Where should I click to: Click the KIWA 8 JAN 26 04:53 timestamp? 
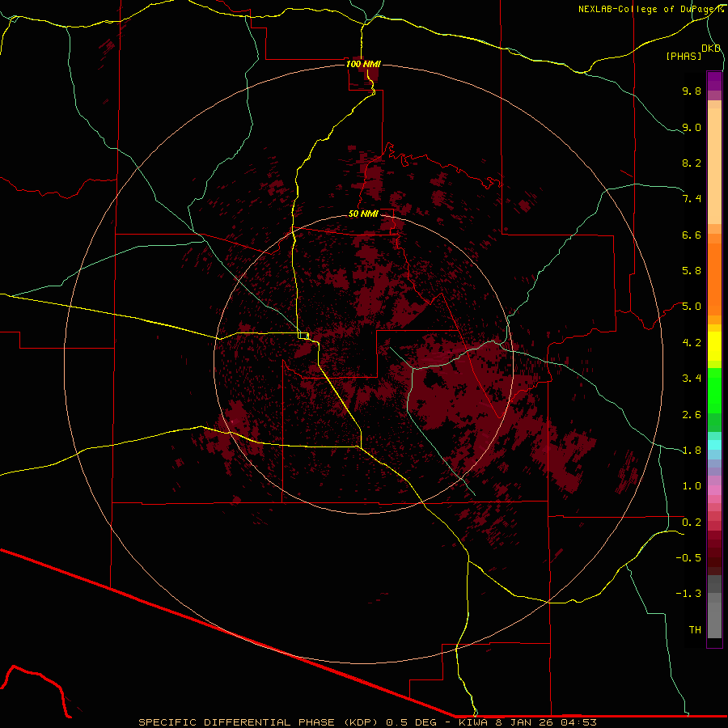(x=527, y=722)
